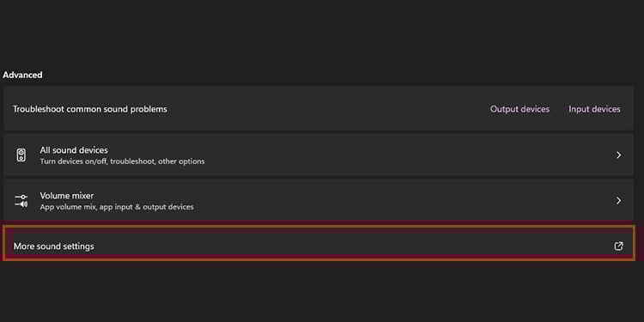Select the All sound devices title
The width and height of the screenshot is (644, 322).
74,150
